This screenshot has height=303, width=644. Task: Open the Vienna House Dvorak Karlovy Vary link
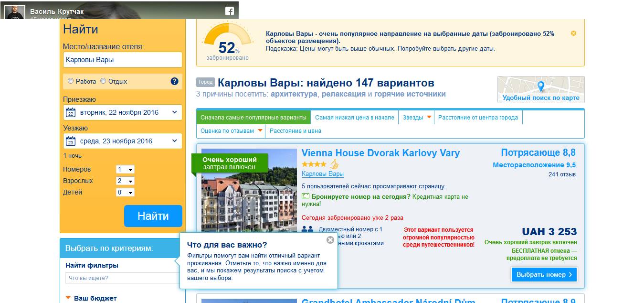tap(380, 153)
